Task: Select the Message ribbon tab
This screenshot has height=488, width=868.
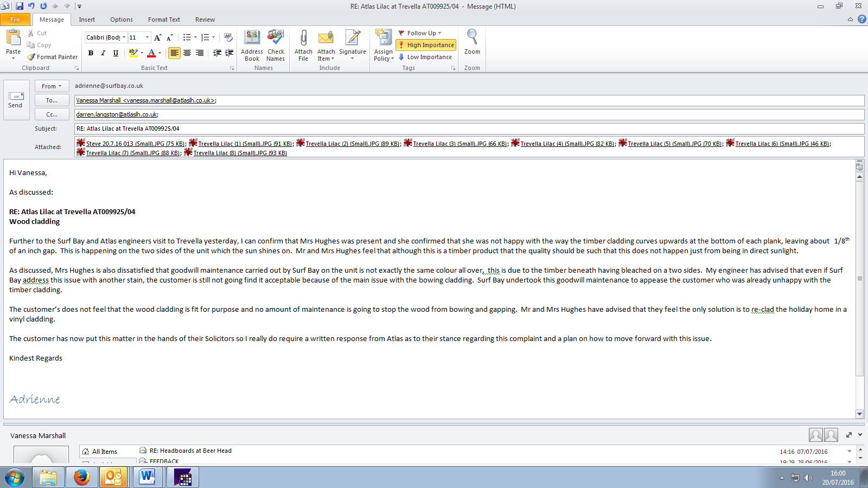Action: click(x=52, y=20)
